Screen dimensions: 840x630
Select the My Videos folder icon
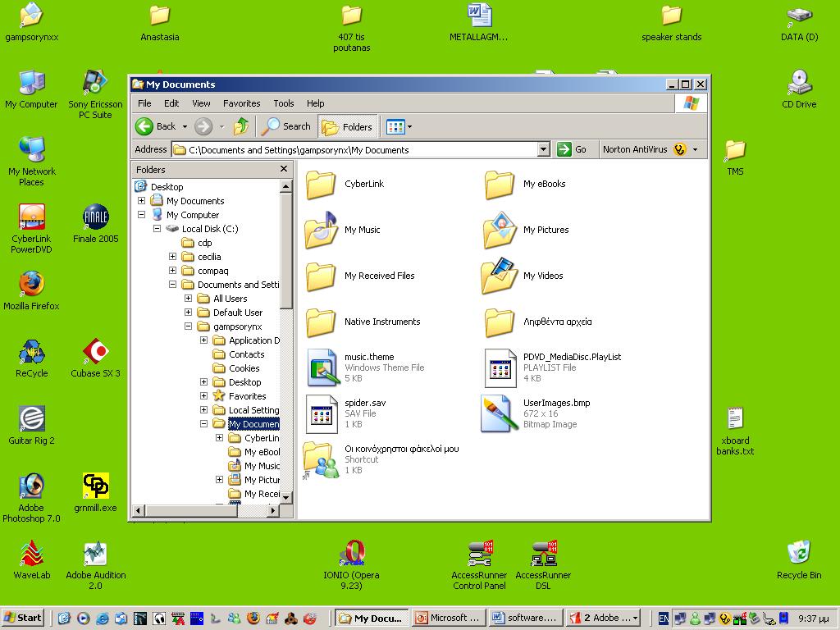(x=499, y=276)
